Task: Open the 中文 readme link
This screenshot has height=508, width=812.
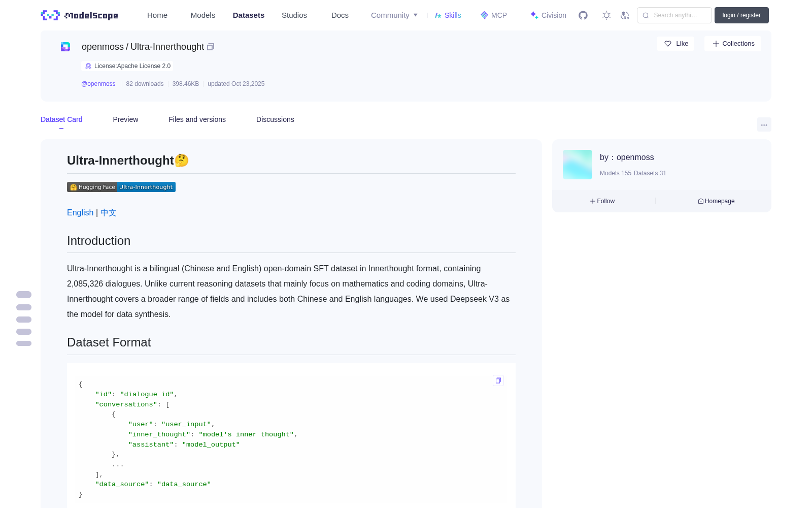Action: click(109, 212)
